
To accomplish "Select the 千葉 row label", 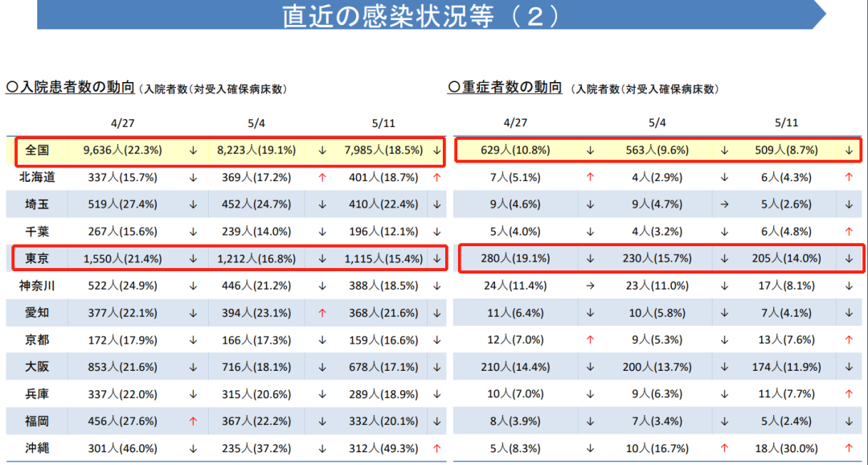I will point(38,231).
